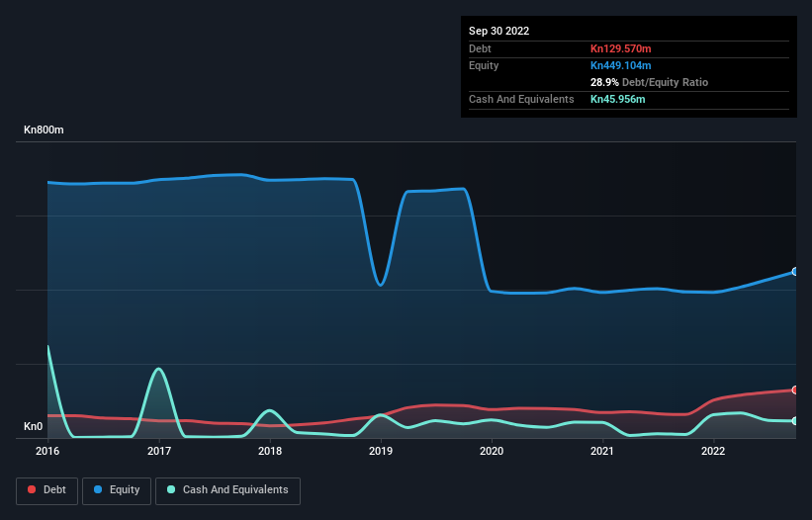The image size is (812, 520).
Task: Click the Kn0 y-axis label
Action: click(x=34, y=426)
